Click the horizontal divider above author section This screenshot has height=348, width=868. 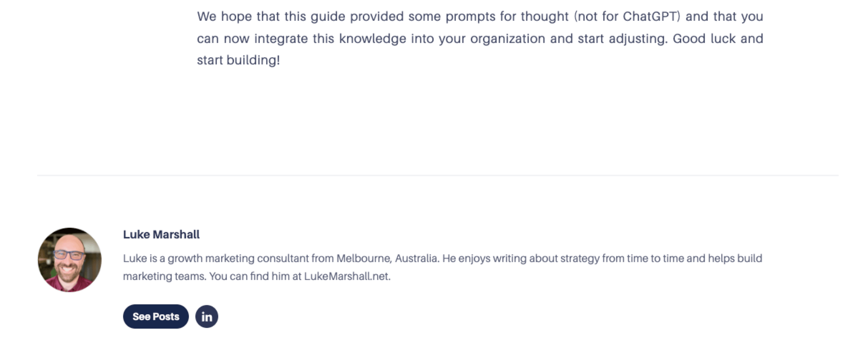click(438, 175)
